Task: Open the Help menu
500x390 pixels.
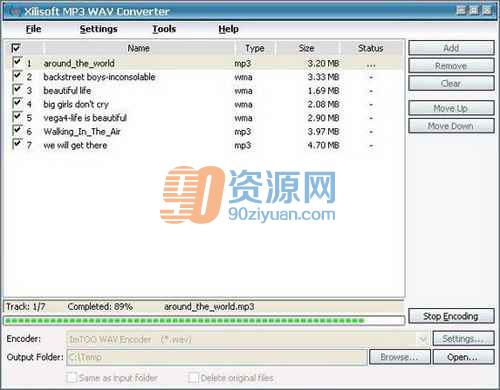Action: 228,29
